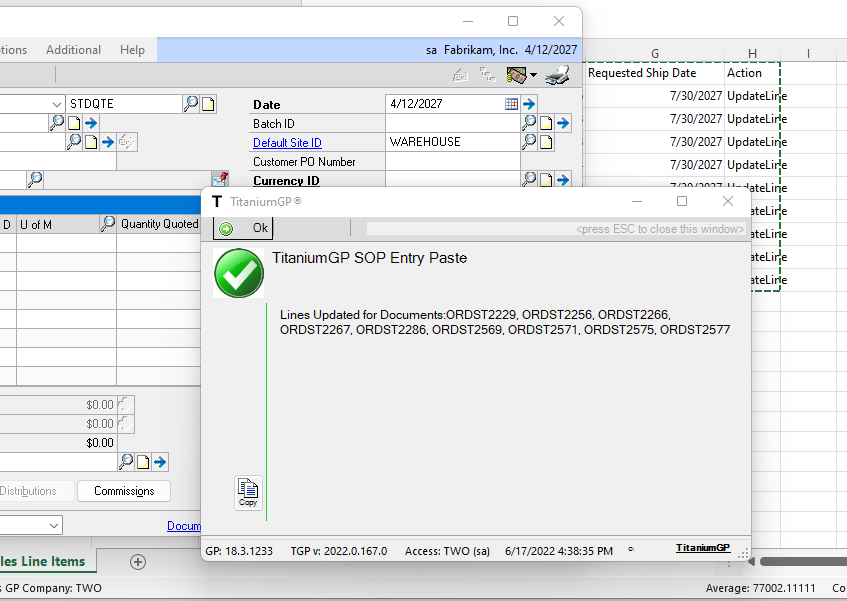Click the note icon beside Batch ID
Image resolution: width=847 pixels, height=601 pixels.
point(546,123)
